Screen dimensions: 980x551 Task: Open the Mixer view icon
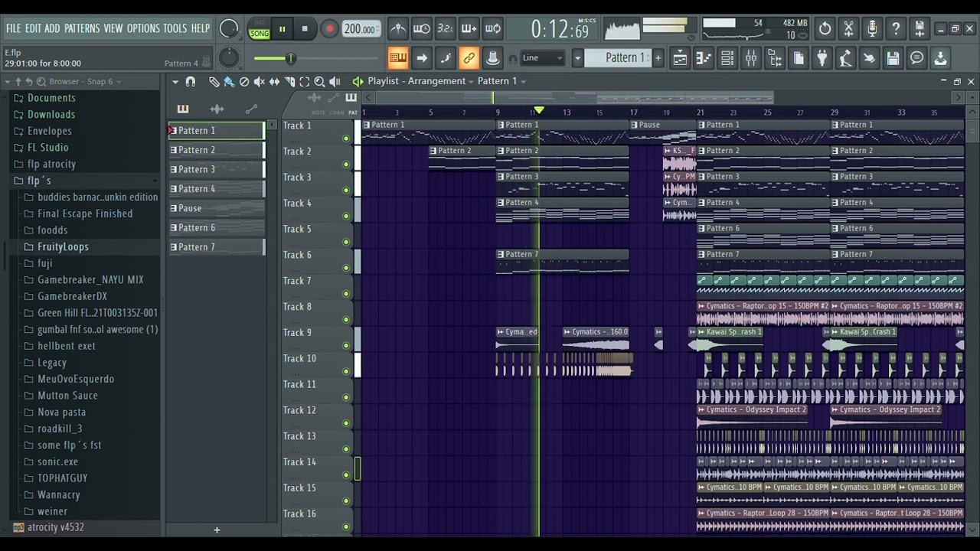point(751,58)
